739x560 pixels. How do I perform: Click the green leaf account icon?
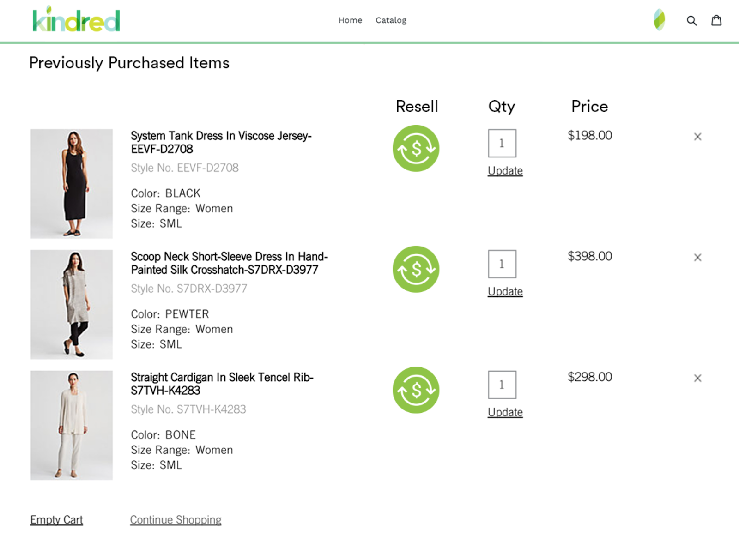tap(659, 20)
